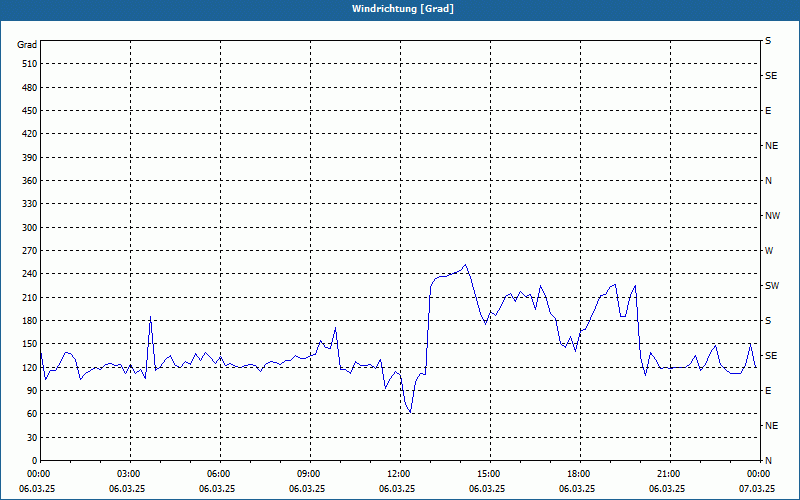
Task: Pick the 30 y-axis value
Action: point(32,438)
